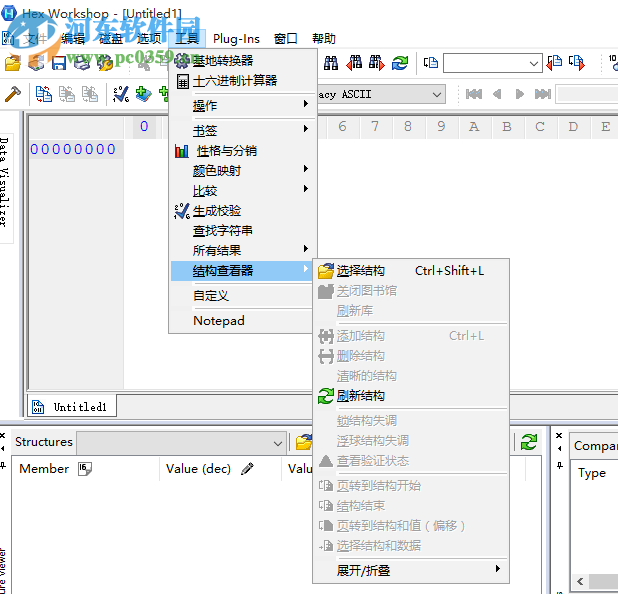Click the properties gear-folder toolbar icon

pos(105,63)
